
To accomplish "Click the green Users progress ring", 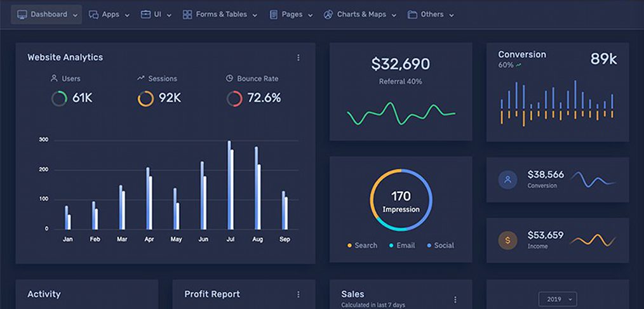I will click(x=59, y=99).
